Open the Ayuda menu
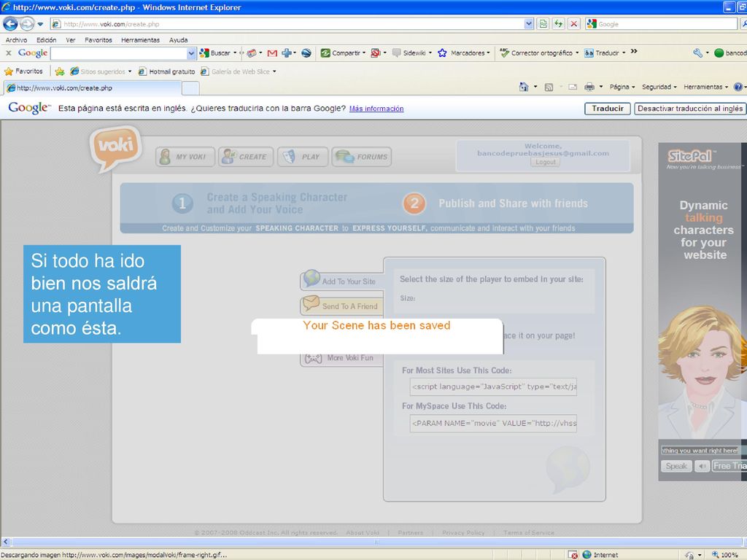747x560 pixels. [x=178, y=40]
